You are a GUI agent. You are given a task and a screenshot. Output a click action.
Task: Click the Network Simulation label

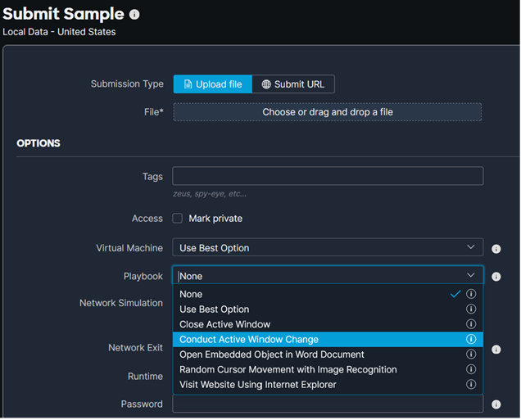[121, 303]
